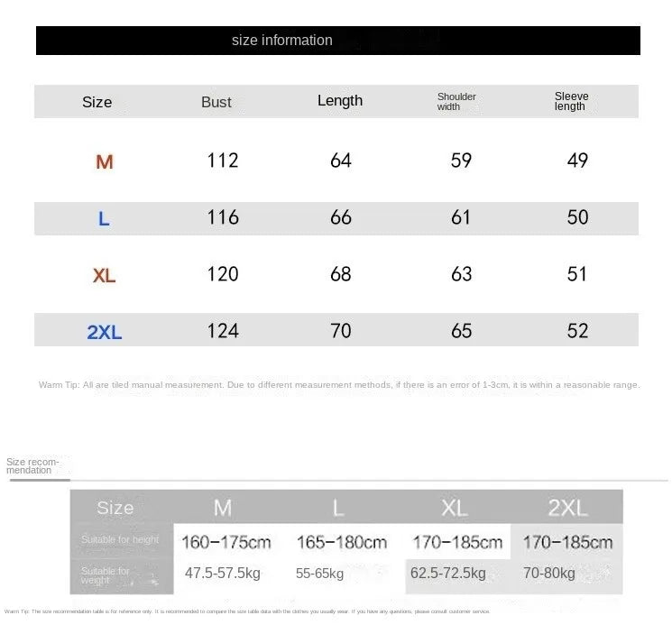Select the M size label in red
Screen dimensions: 672x634
click(x=105, y=162)
